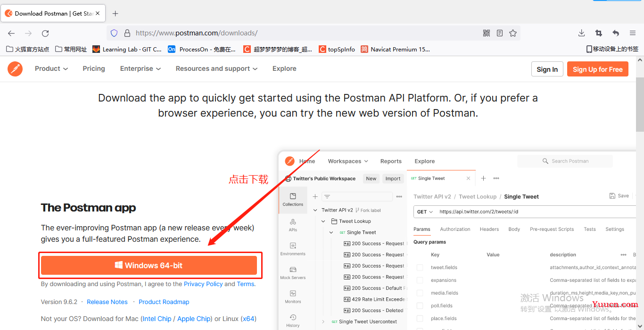Choose Intel Chip Mac download

pos(157,319)
